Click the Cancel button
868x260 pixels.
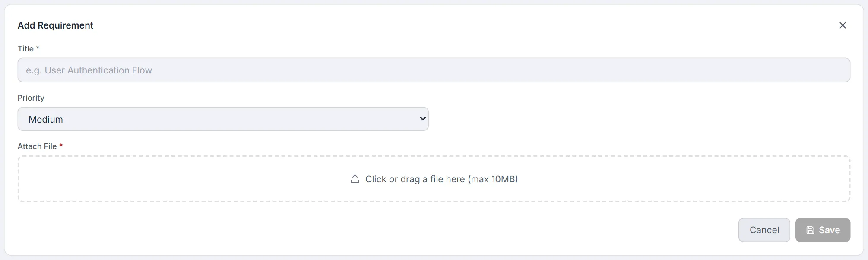[764, 230]
